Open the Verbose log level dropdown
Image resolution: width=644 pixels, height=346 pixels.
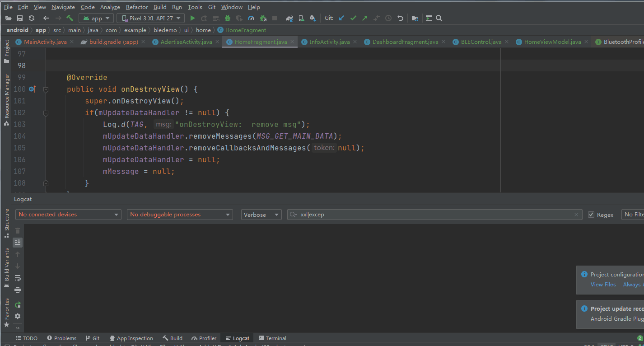[x=261, y=215]
